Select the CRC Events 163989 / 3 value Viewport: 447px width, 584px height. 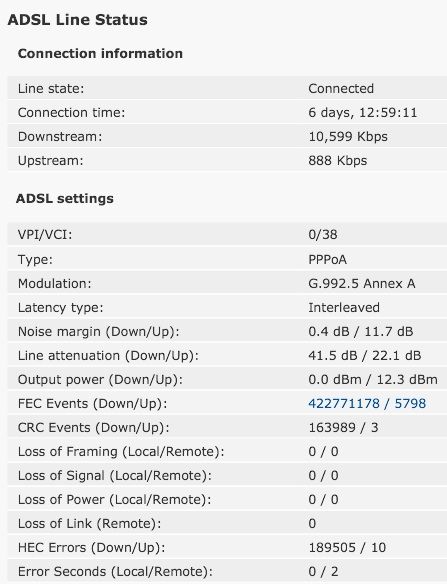pyautogui.click(x=343, y=428)
